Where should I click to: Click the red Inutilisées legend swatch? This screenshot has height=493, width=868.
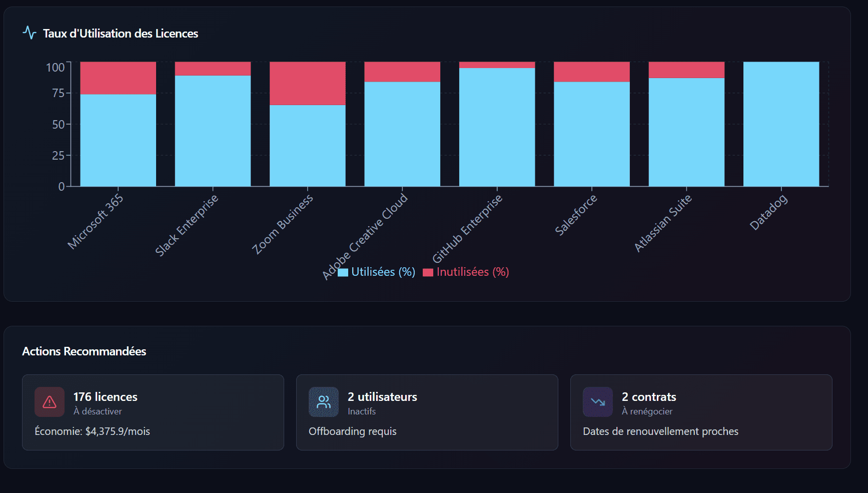428,272
